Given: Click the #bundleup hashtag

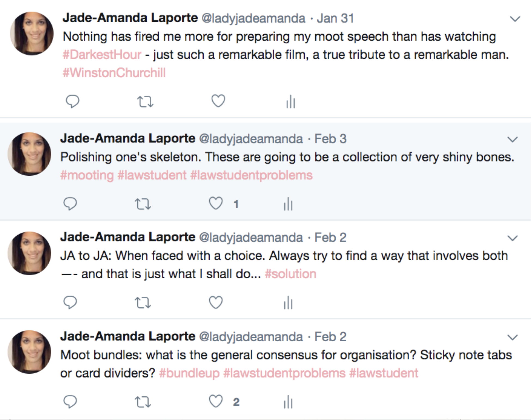Looking at the screenshot, I should coord(189,373).
